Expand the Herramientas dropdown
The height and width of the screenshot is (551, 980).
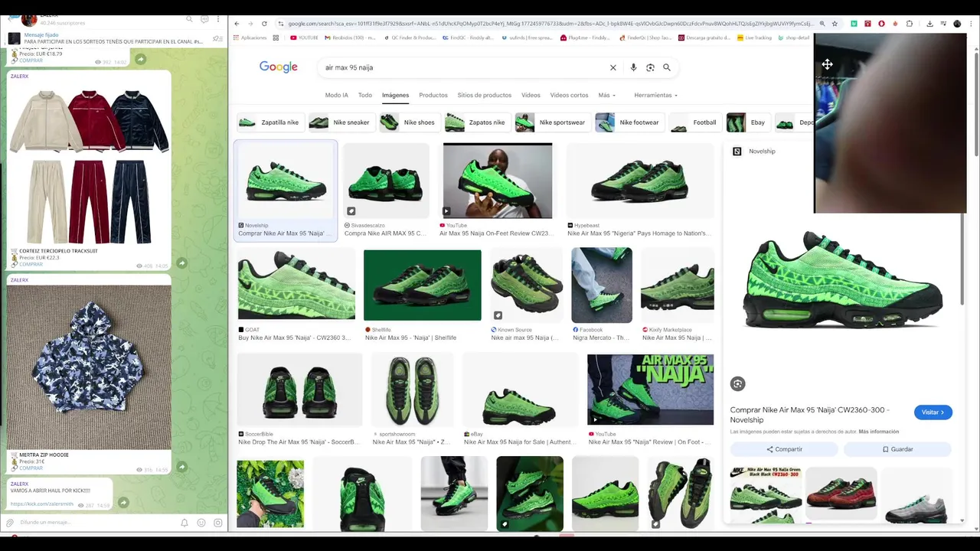tap(655, 95)
